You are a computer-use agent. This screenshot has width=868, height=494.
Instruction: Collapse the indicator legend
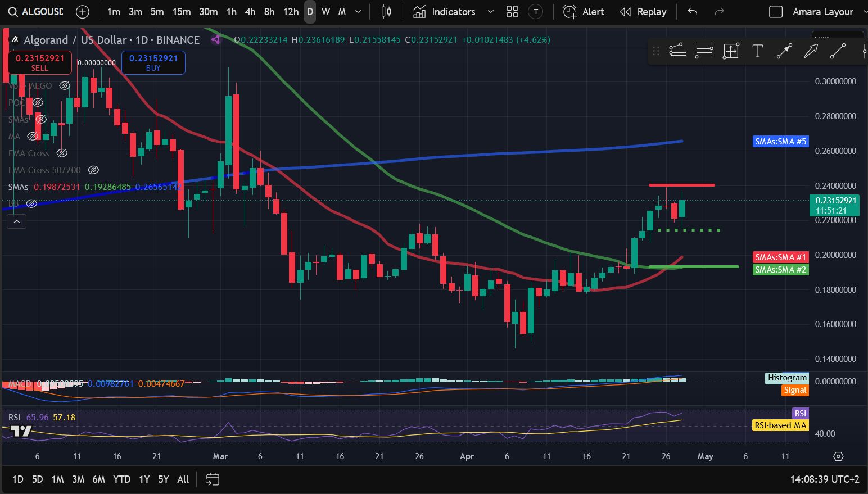click(x=17, y=222)
